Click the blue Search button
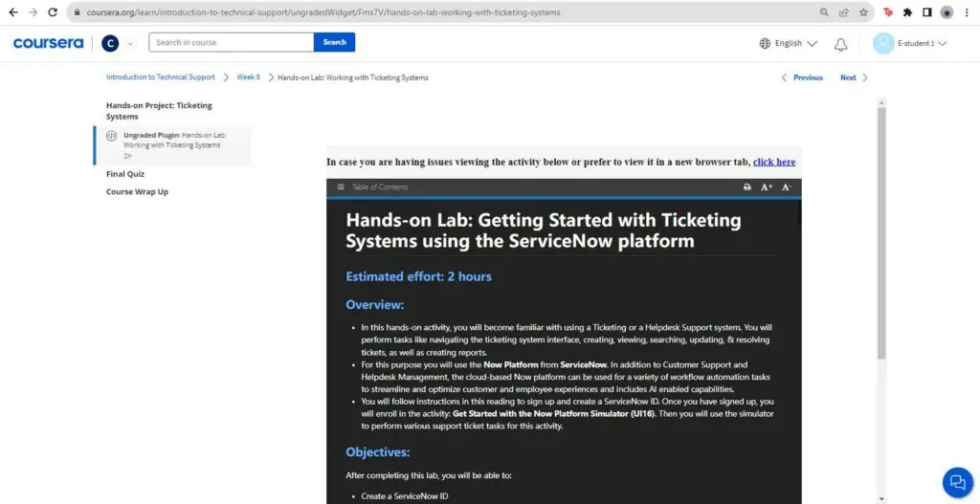The height and width of the screenshot is (504, 980). coord(334,42)
